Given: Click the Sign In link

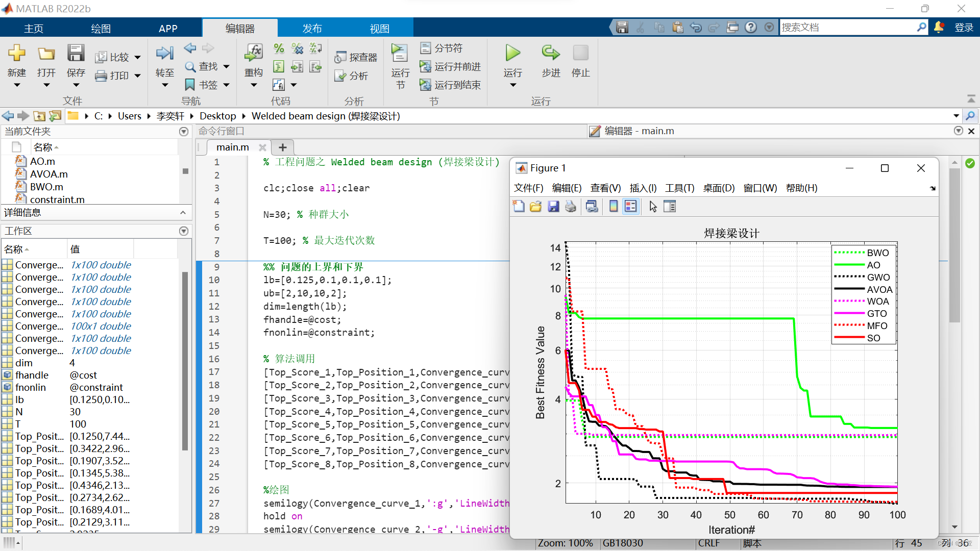Looking at the screenshot, I should tap(964, 28).
